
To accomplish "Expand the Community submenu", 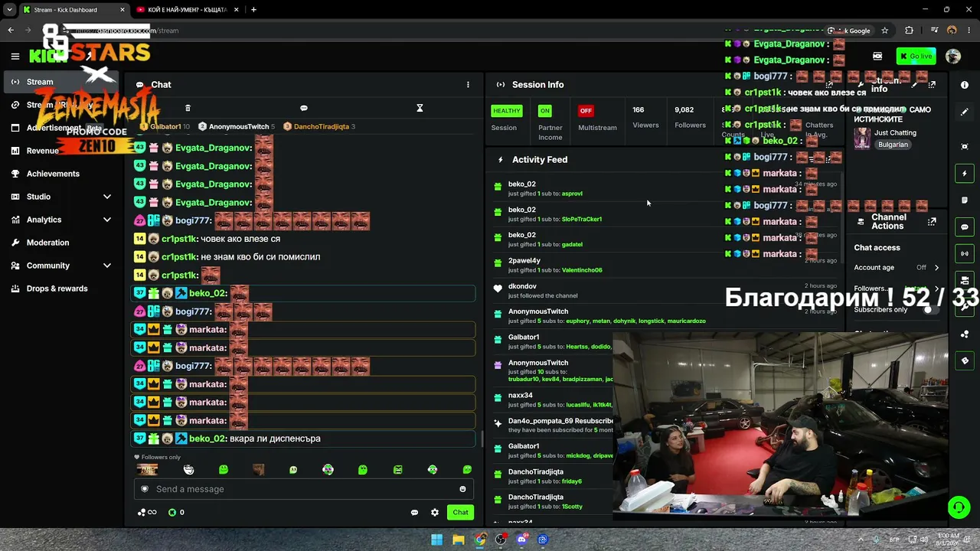I will 106,266.
